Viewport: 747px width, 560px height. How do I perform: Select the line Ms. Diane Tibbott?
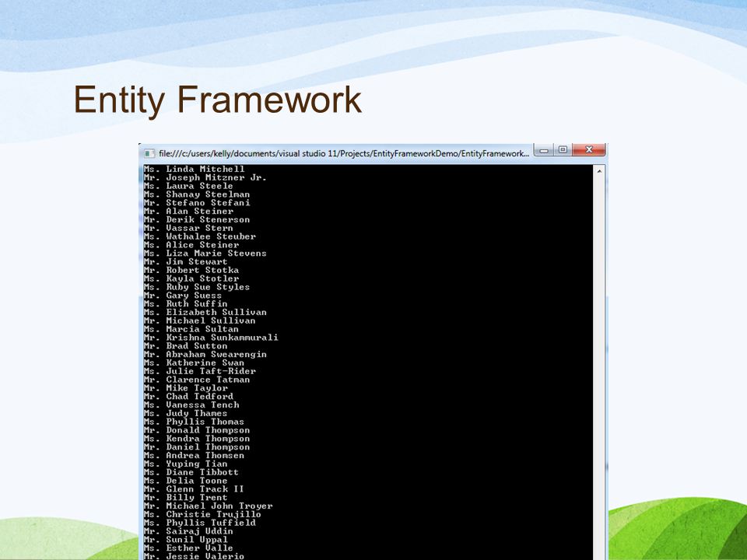[191, 472]
